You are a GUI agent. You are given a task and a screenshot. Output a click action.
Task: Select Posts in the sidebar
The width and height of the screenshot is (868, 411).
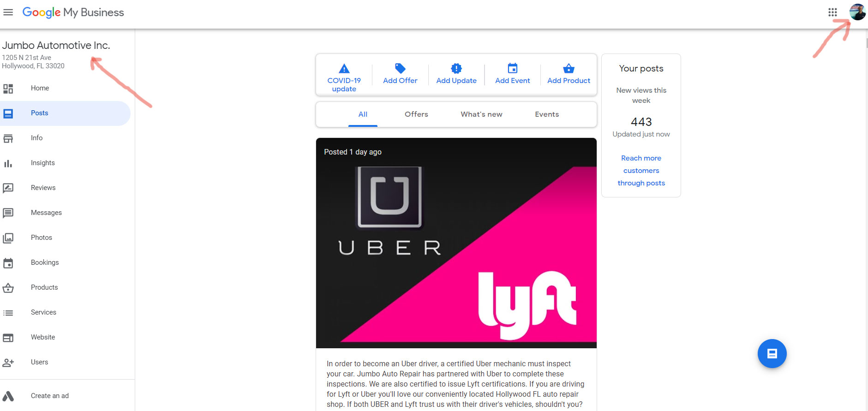(x=65, y=113)
